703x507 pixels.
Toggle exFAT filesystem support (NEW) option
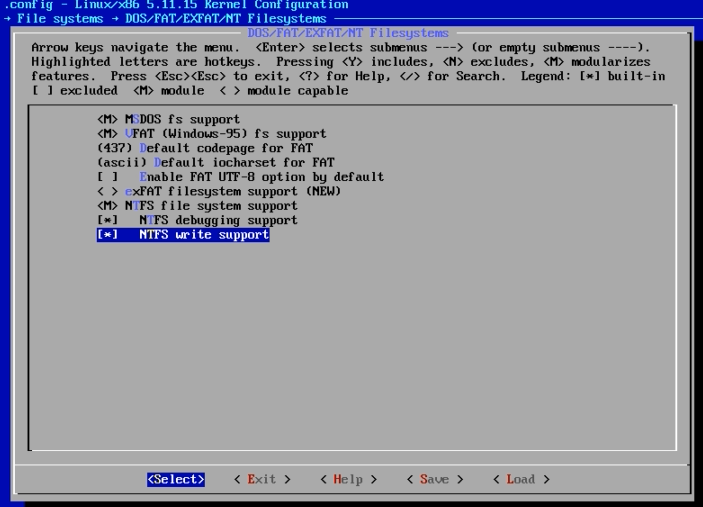pyautogui.click(x=219, y=191)
